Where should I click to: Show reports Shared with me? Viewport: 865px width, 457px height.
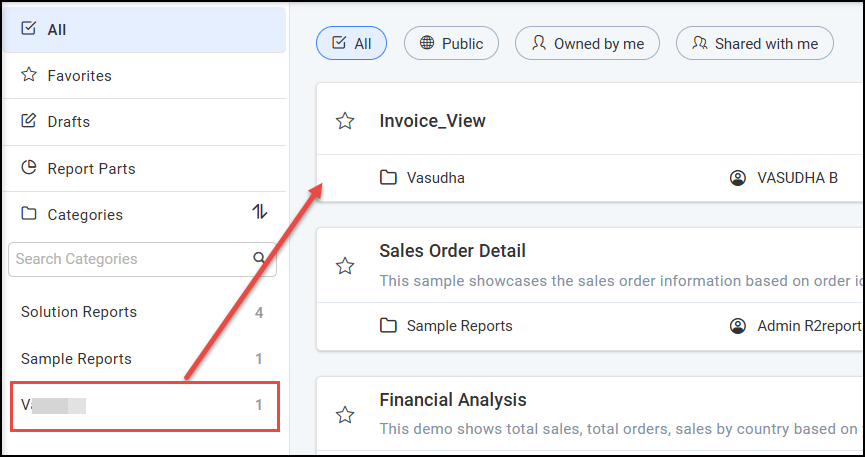click(x=754, y=43)
